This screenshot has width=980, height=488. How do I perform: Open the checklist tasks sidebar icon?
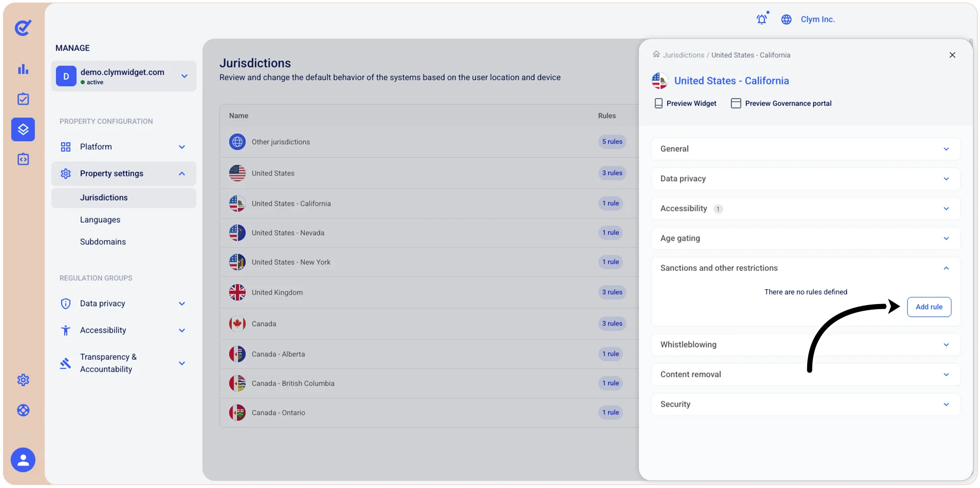click(x=23, y=99)
